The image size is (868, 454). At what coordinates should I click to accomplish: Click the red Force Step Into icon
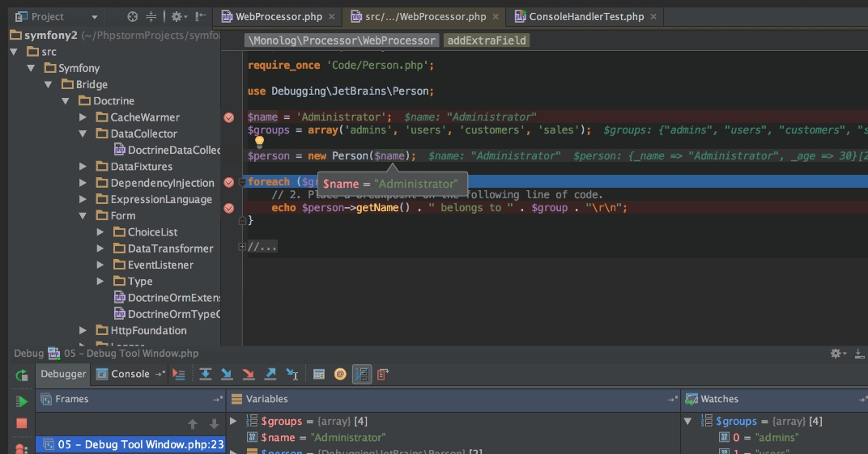(248, 375)
